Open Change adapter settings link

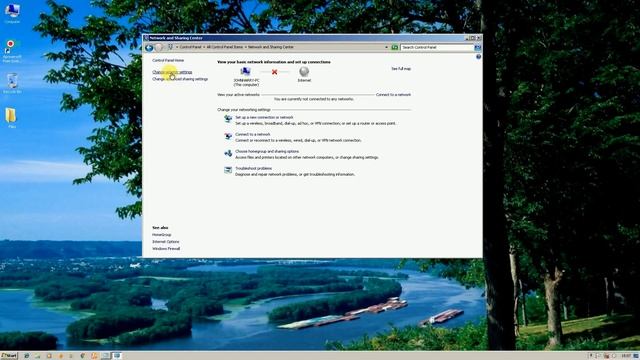pyautogui.click(x=172, y=72)
